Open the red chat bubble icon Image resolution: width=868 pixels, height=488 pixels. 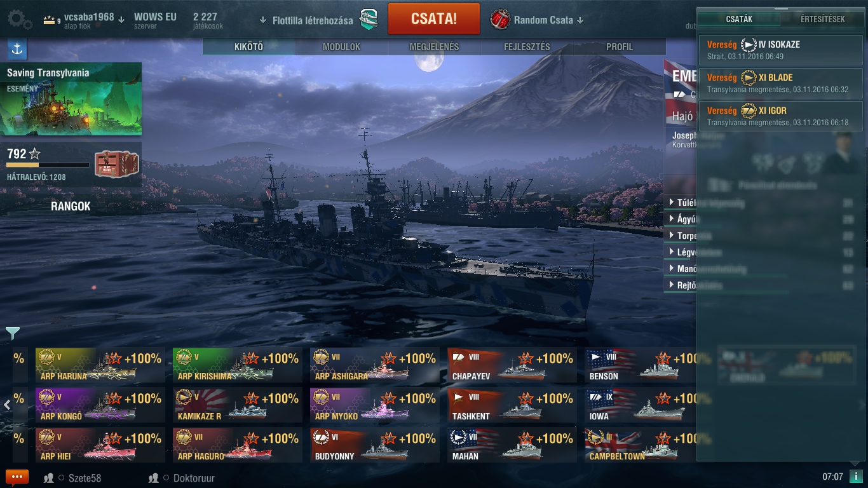(17, 477)
